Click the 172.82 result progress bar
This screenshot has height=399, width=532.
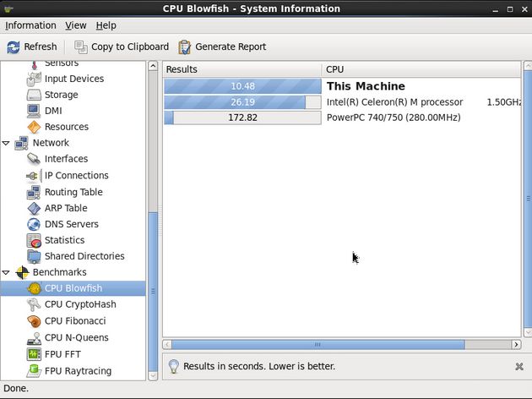(242, 118)
